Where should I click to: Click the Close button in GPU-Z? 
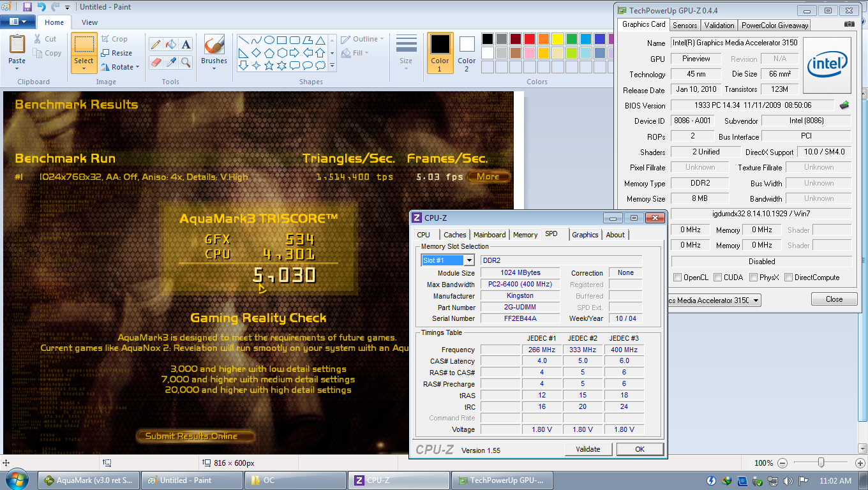[x=834, y=299]
